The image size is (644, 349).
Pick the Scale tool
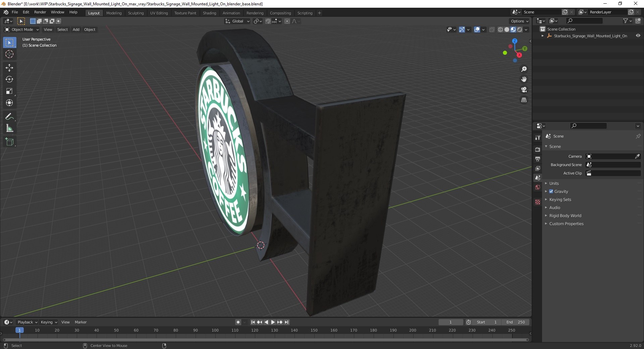pos(9,91)
